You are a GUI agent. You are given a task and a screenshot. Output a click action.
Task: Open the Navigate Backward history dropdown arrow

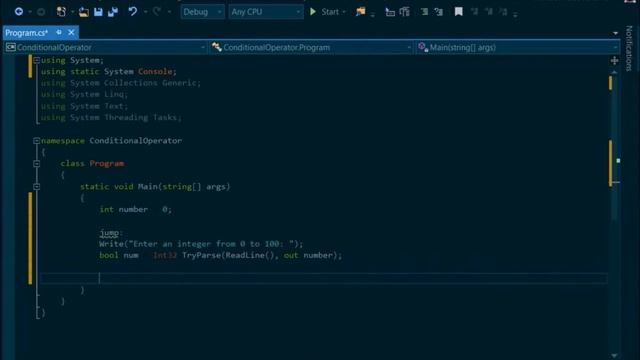[x=30, y=12]
